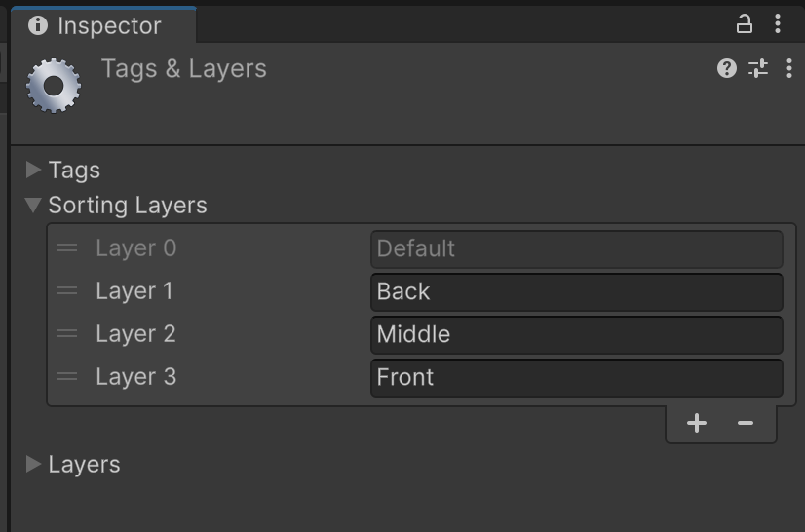Click the Inspector info icon
805x532 pixels.
click(x=38, y=25)
